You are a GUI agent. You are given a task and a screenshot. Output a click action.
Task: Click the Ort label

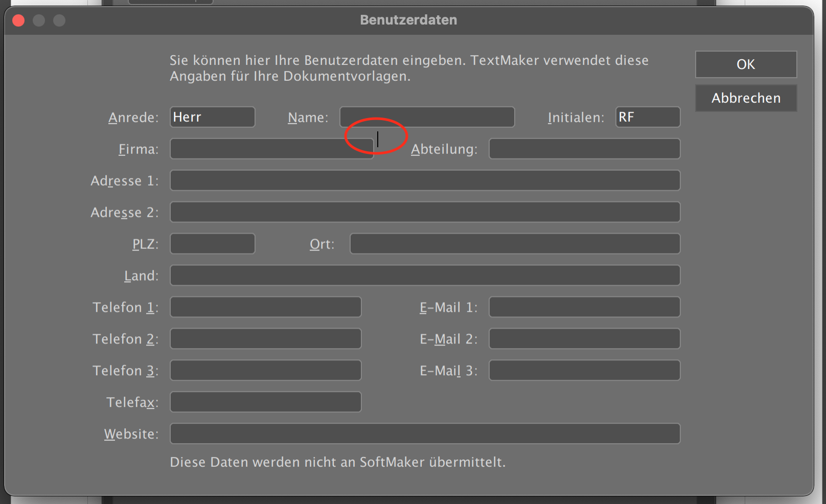[322, 244]
